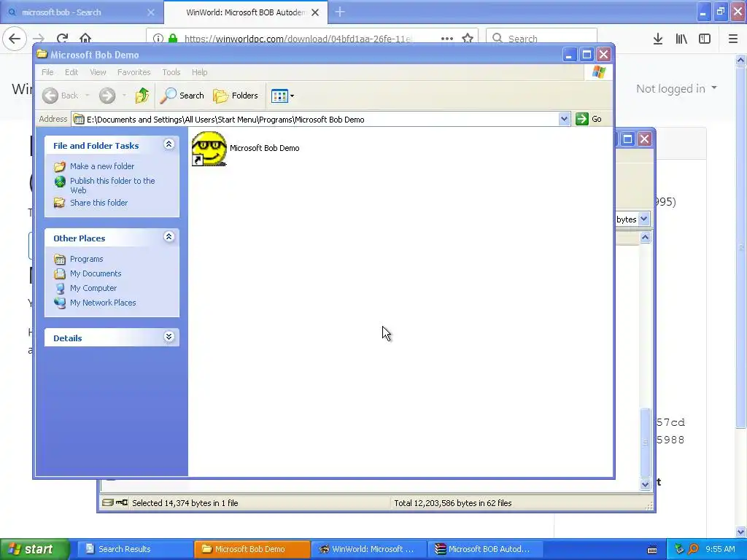This screenshot has width=747, height=560.
Task: Open the Tools menu
Action: [171, 72]
